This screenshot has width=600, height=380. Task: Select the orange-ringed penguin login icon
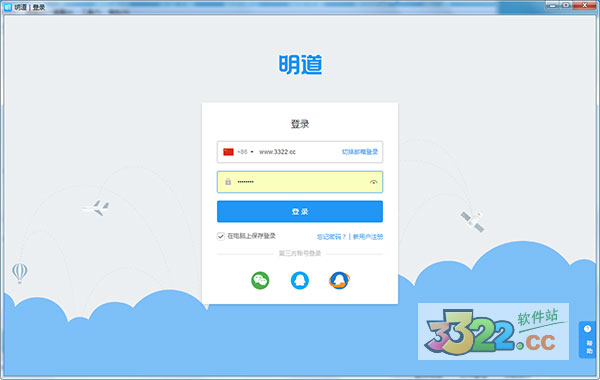click(x=339, y=281)
